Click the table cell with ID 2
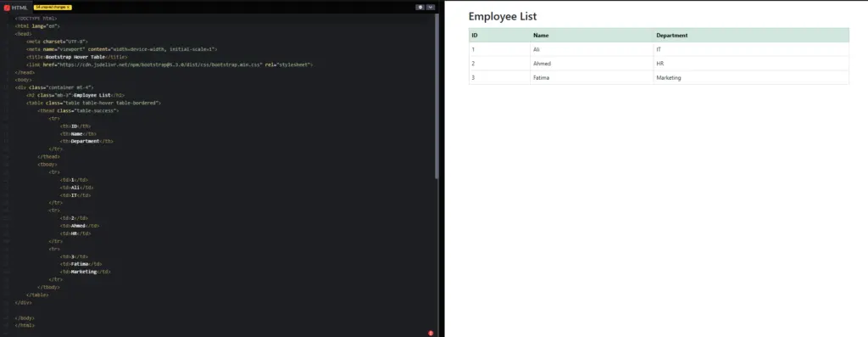Image resolution: width=868 pixels, height=337 pixels. (x=499, y=63)
